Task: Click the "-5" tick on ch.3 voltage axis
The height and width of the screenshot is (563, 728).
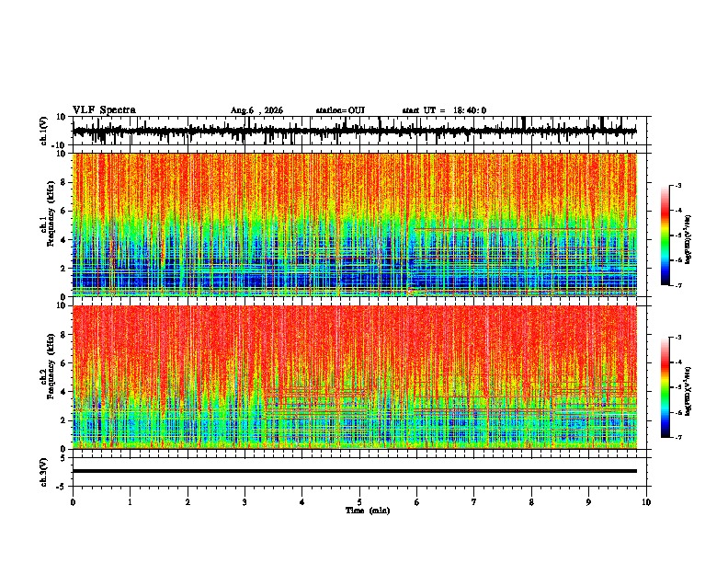Action: pos(62,486)
